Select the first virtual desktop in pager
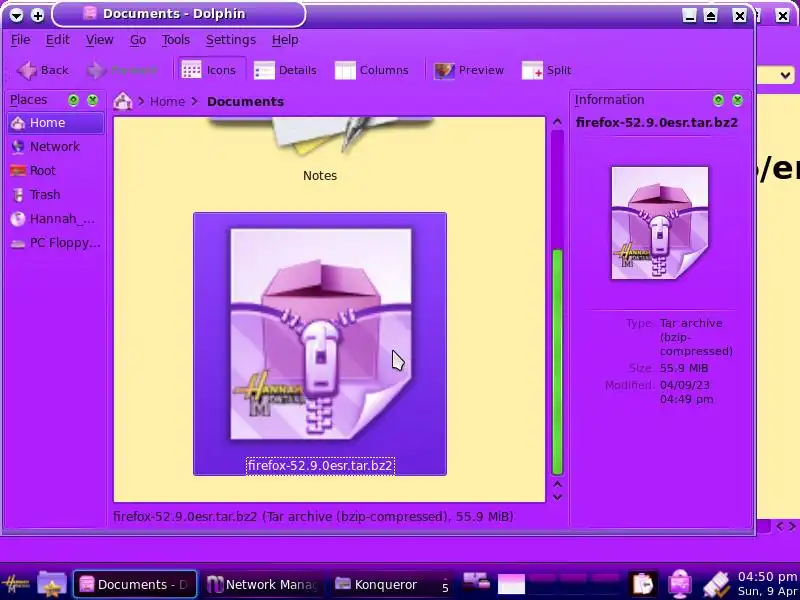The image size is (800, 600). point(511,585)
